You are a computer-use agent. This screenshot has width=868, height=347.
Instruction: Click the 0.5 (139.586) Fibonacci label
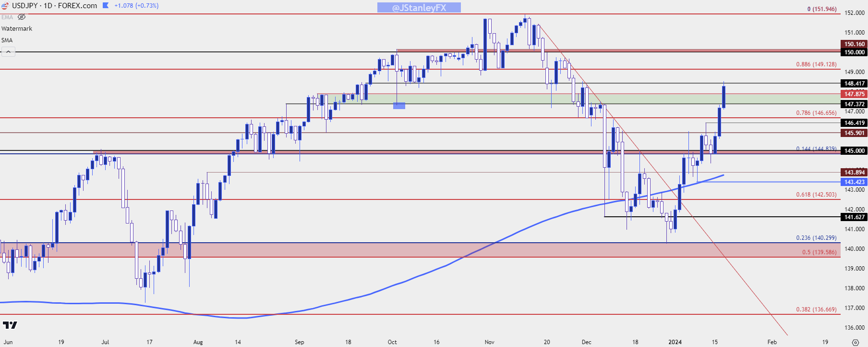pos(819,252)
